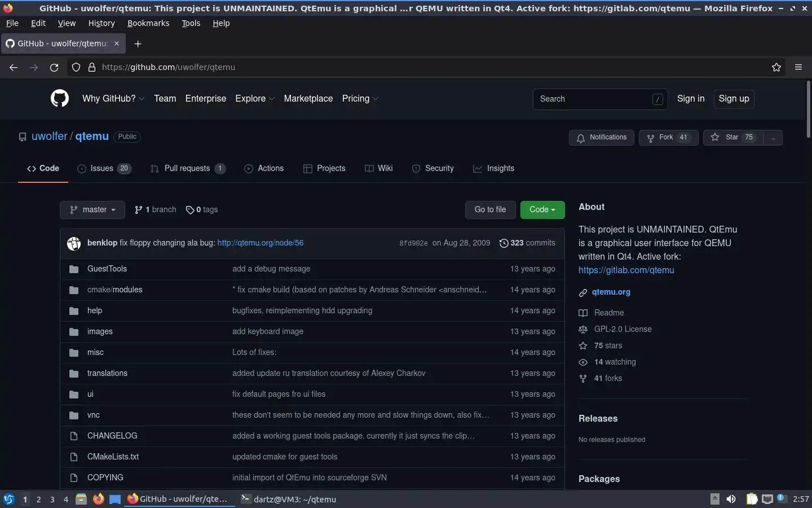Open the Edit menu
The width and height of the screenshot is (812, 508).
point(38,23)
